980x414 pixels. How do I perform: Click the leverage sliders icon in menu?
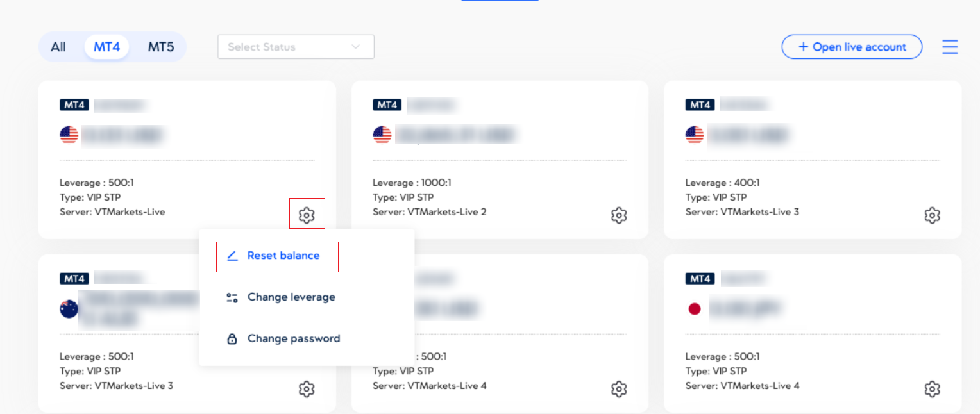point(232,297)
